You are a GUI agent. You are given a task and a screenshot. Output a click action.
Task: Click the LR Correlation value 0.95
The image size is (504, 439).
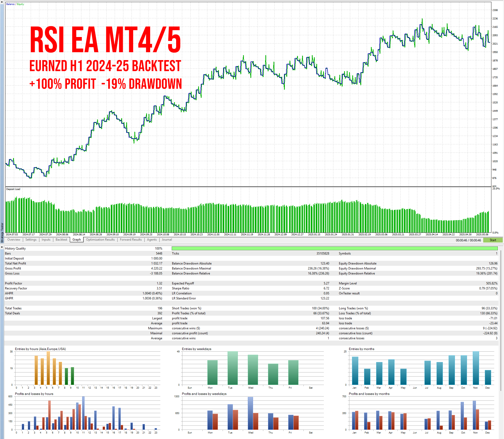tap(326, 293)
